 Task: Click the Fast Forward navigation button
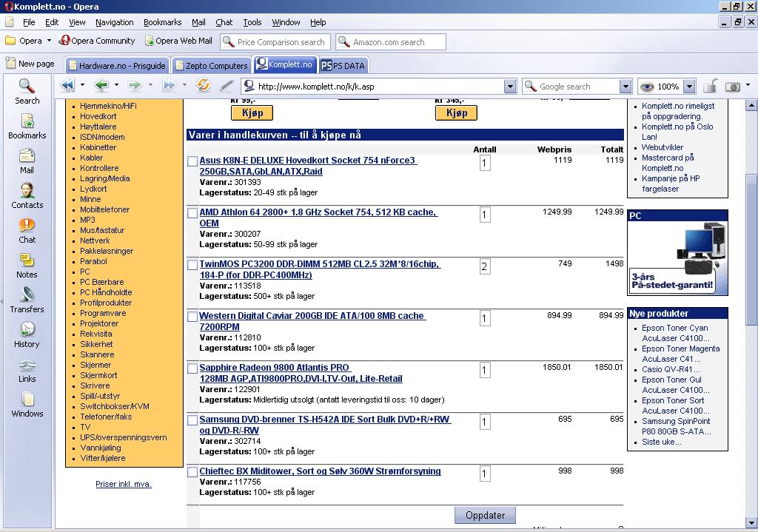coord(169,86)
